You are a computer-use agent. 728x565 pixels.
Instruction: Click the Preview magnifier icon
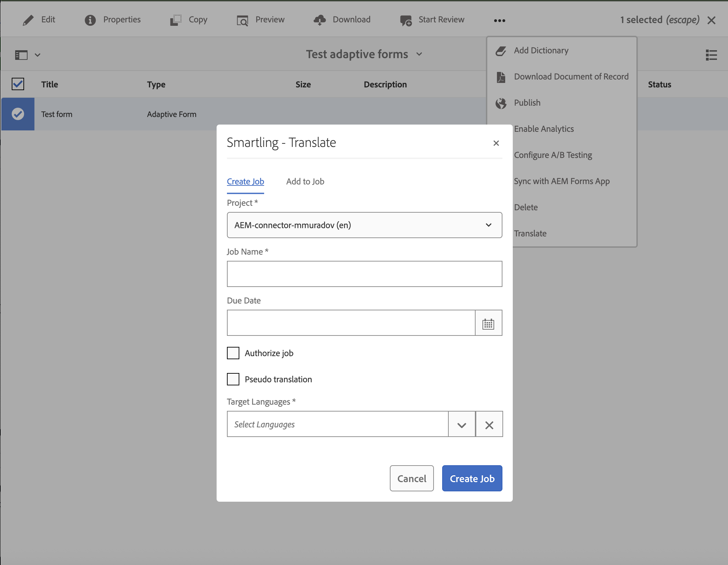(242, 21)
